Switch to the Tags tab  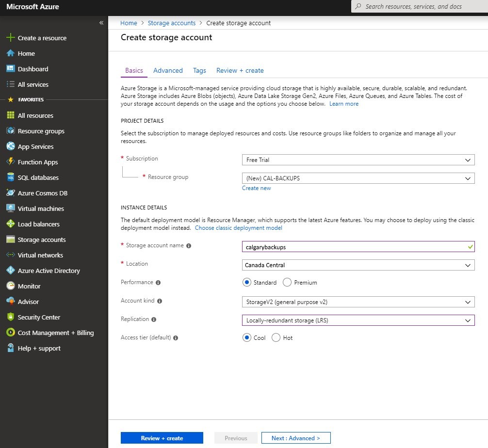point(199,70)
